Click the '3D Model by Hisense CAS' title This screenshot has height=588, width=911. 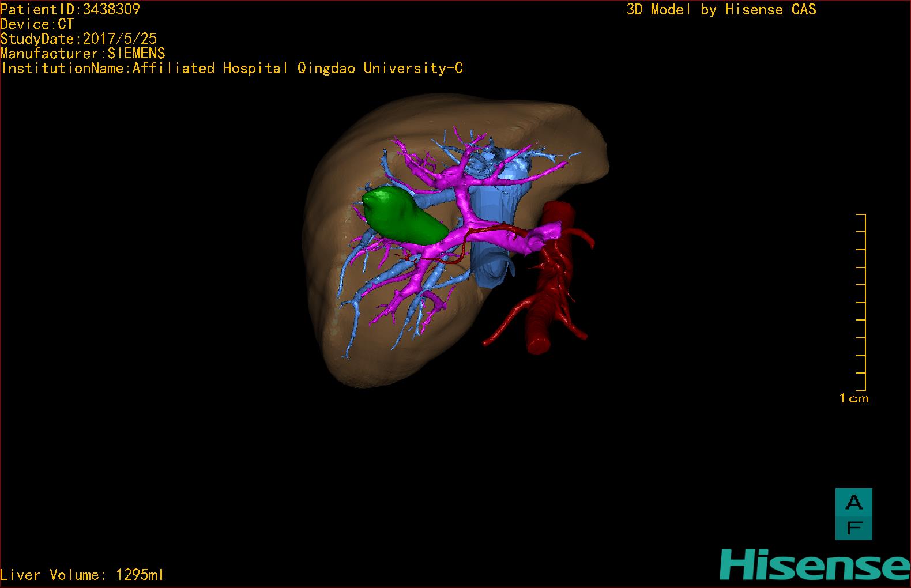coord(721,9)
